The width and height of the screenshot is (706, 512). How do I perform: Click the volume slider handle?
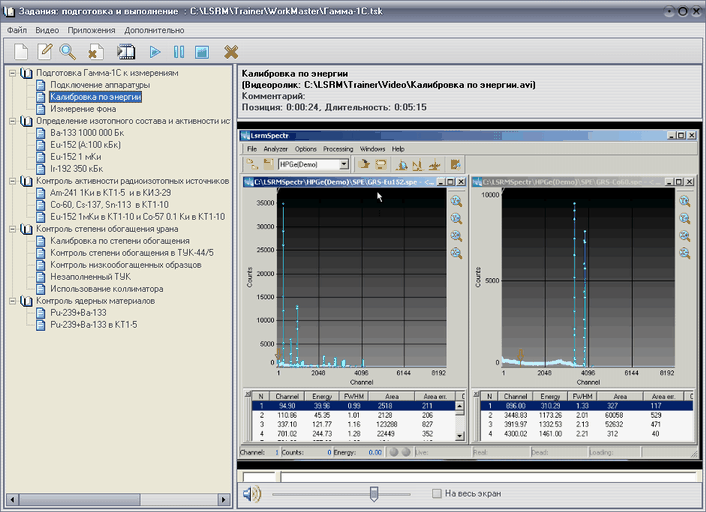[x=374, y=493]
